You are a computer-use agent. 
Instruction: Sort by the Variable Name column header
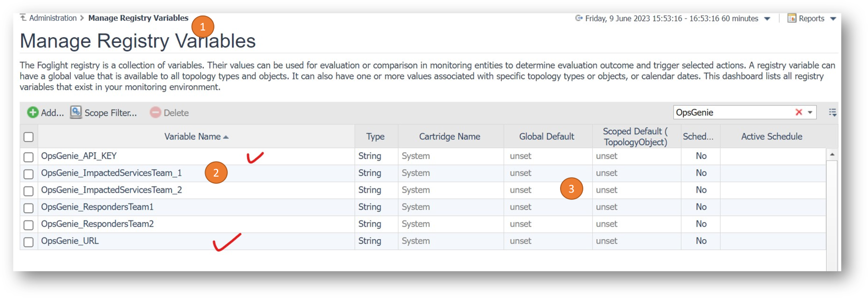tap(192, 136)
